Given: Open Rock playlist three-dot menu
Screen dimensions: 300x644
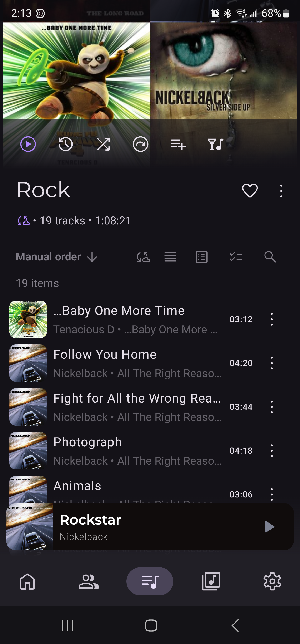Looking at the screenshot, I should tap(281, 191).
